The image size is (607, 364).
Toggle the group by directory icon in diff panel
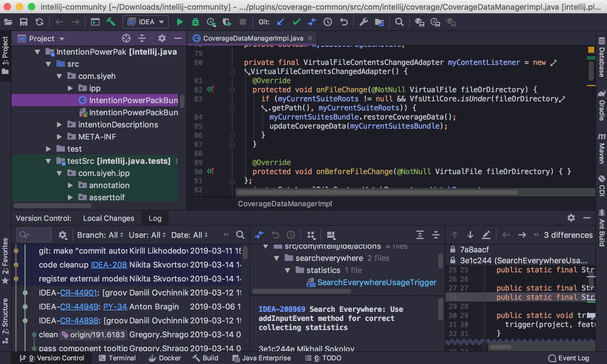(x=312, y=235)
